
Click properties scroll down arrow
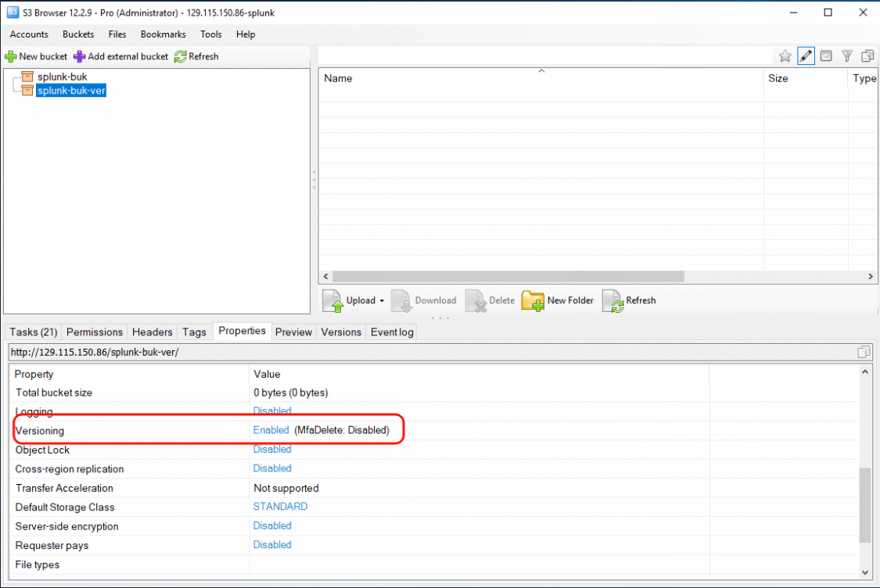pyautogui.click(x=865, y=572)
